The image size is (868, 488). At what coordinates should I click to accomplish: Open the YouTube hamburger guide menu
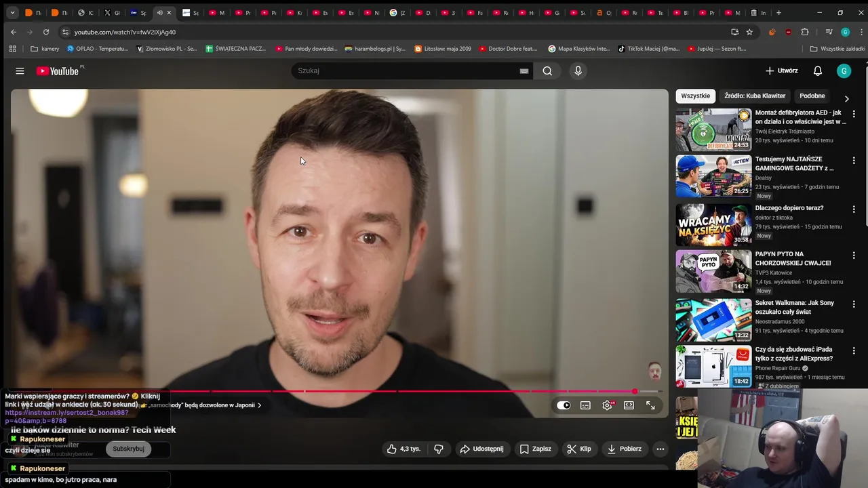click(20, 70)
